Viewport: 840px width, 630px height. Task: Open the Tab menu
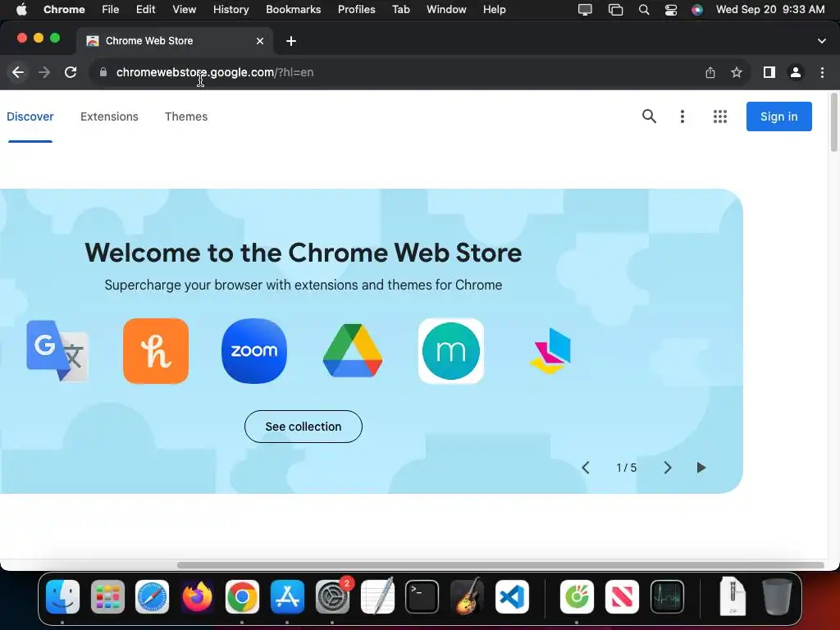coord(400,9)
